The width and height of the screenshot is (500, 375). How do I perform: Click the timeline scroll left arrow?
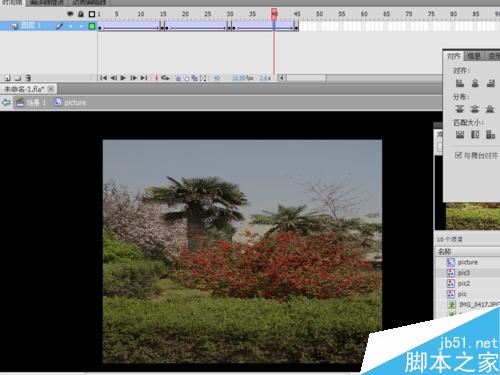coord(282,78)
